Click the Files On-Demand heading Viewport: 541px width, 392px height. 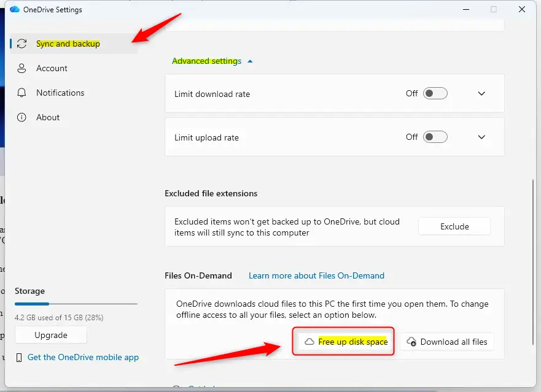[198, 276]
